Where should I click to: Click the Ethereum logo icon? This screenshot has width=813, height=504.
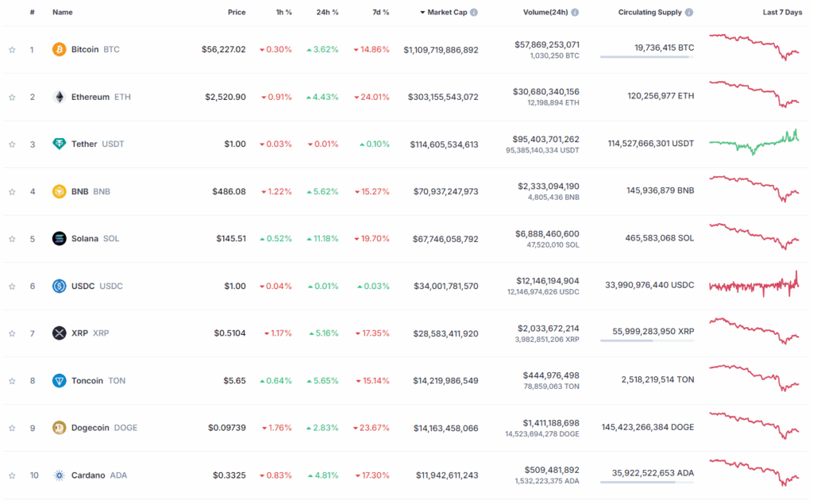tap(59, 97)
